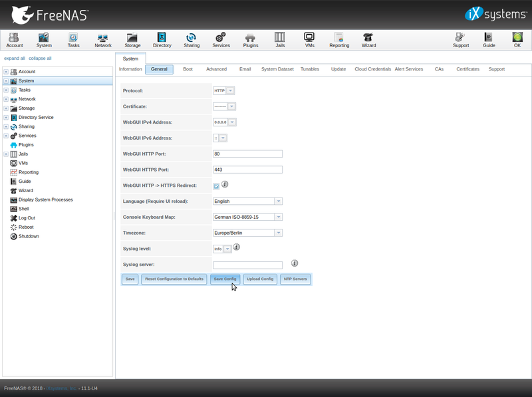Switch to the Information tab
The height and width of the screenshot is (397, 532).
pyautogui.click(x=130, y=69)
